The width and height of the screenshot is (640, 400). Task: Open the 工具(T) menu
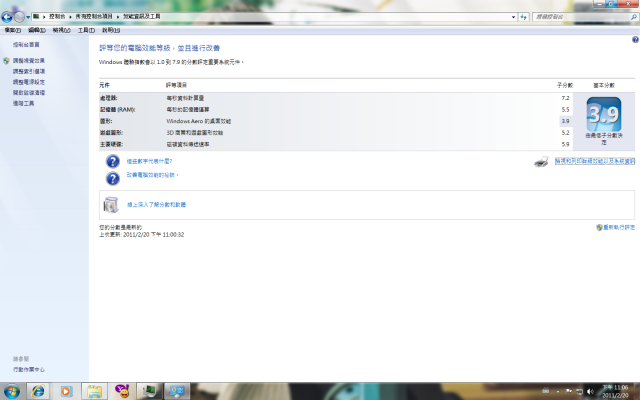pos(86,30)
